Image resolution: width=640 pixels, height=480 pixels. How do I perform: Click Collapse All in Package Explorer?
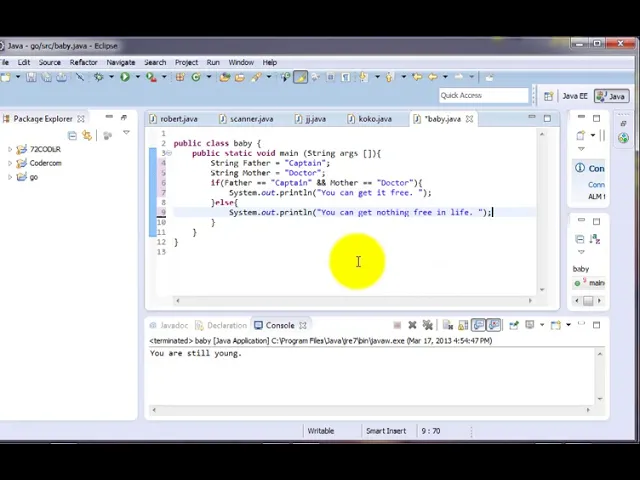click(72, 136)
